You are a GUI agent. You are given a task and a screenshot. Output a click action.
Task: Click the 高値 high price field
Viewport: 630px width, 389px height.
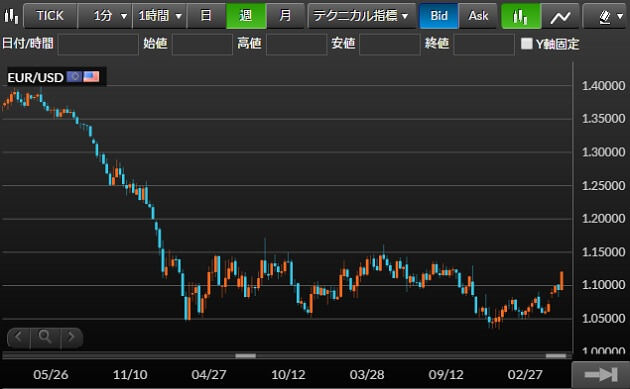(296, 44)
